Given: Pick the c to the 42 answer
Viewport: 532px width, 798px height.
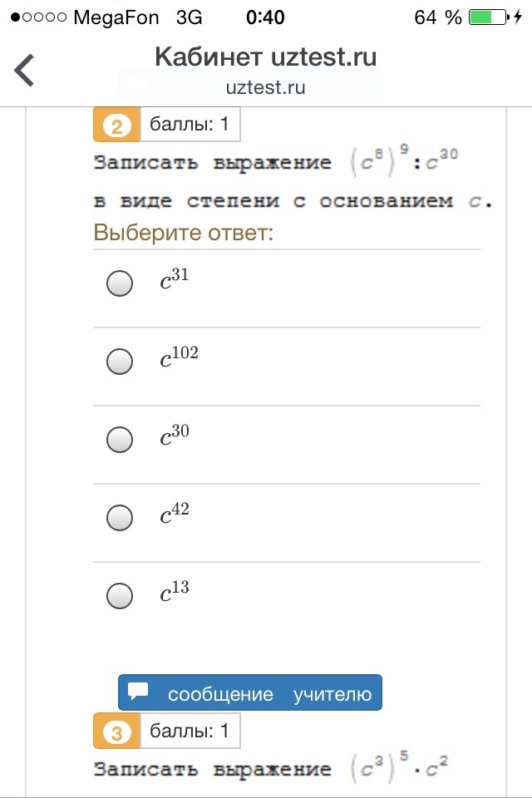Looking at the screenshot, I should point(121,518).
